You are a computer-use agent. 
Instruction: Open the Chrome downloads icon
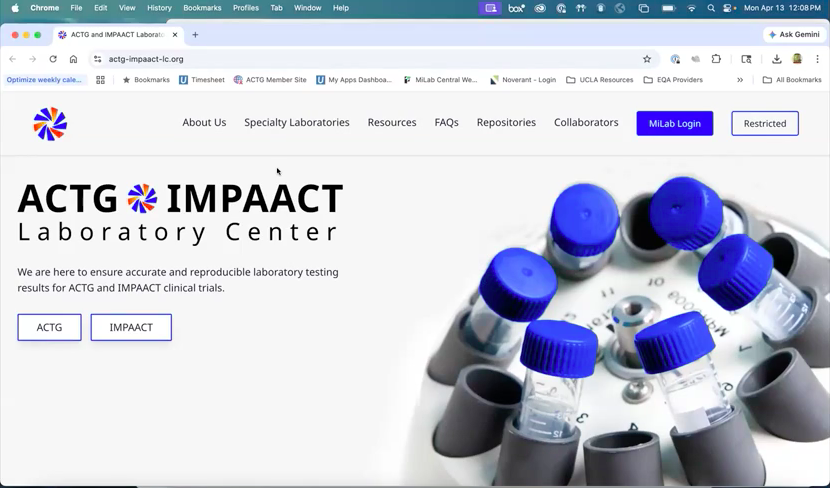pos(776,59)
